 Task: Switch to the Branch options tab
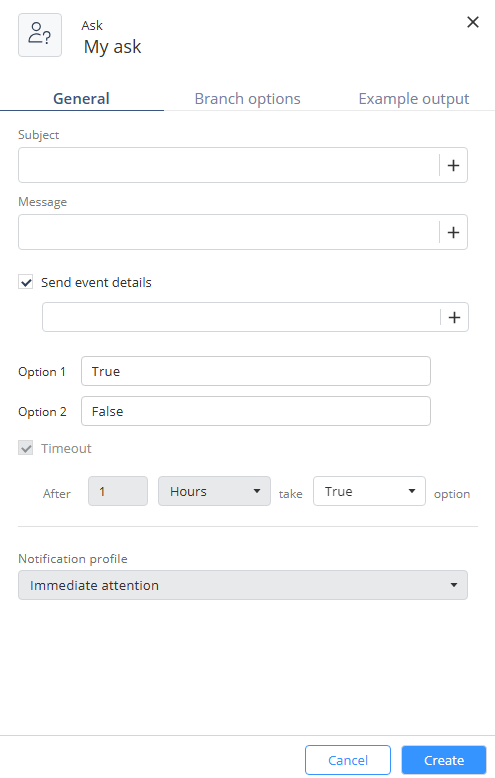[x=248, y=99]
